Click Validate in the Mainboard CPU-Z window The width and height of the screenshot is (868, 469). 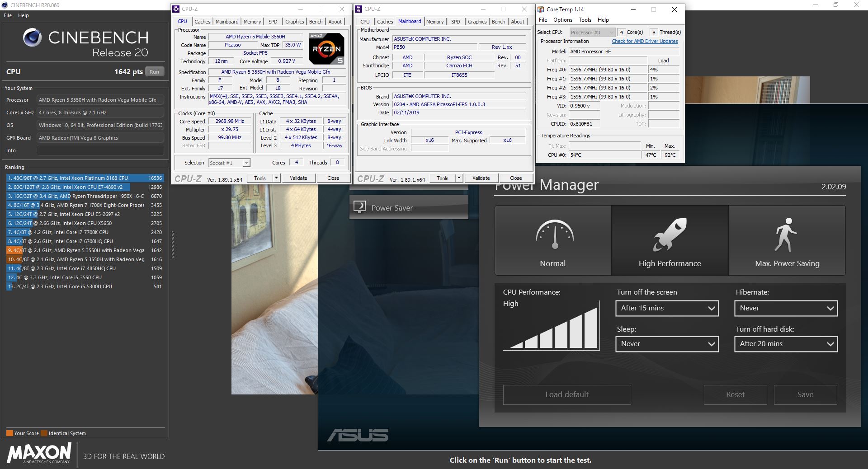[481, 178]
